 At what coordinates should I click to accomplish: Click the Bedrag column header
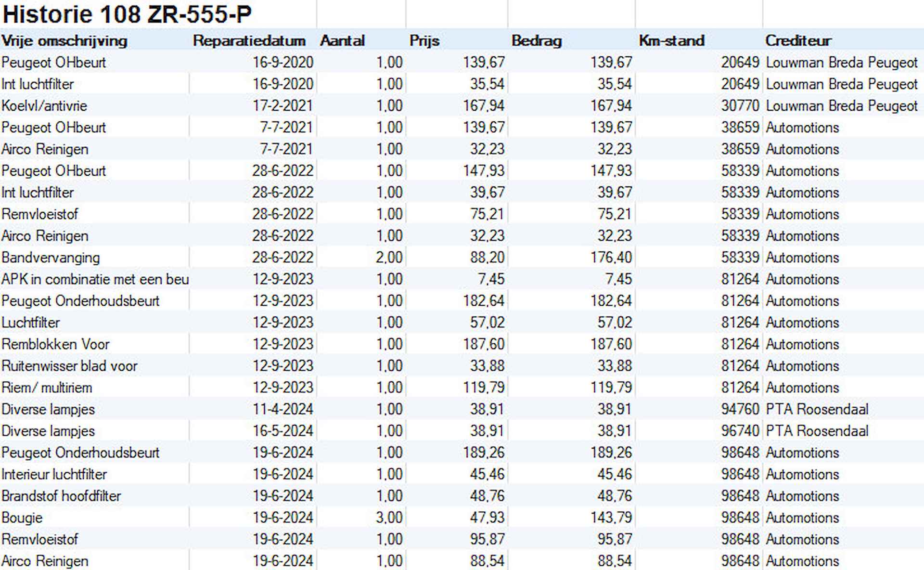pos(537,41)
